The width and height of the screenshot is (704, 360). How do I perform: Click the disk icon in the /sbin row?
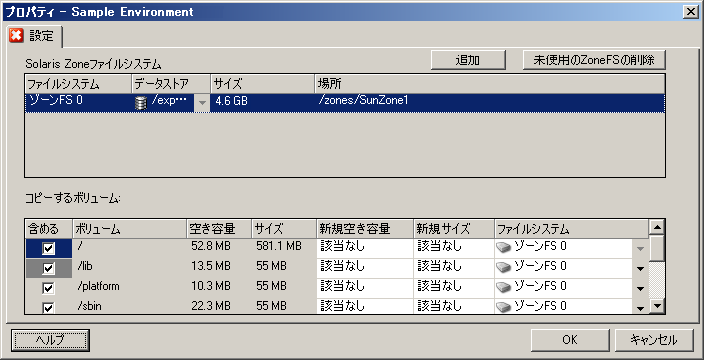pos(504,307)
